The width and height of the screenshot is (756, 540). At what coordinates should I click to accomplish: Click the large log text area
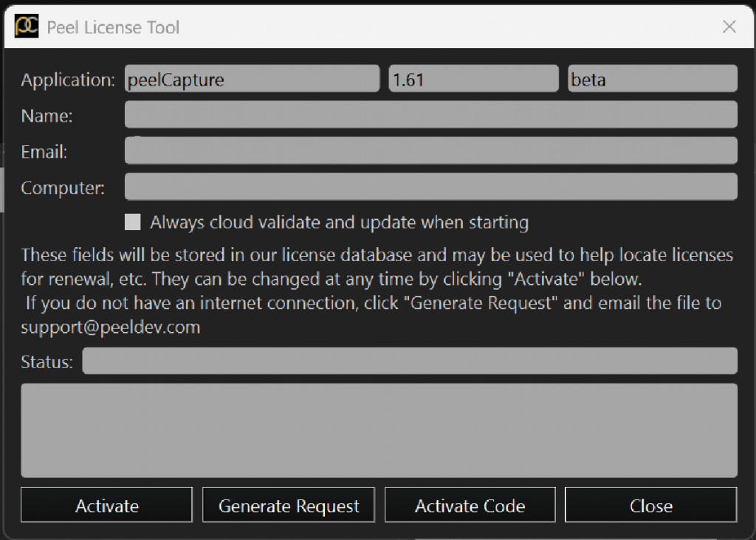coord(379,431)
